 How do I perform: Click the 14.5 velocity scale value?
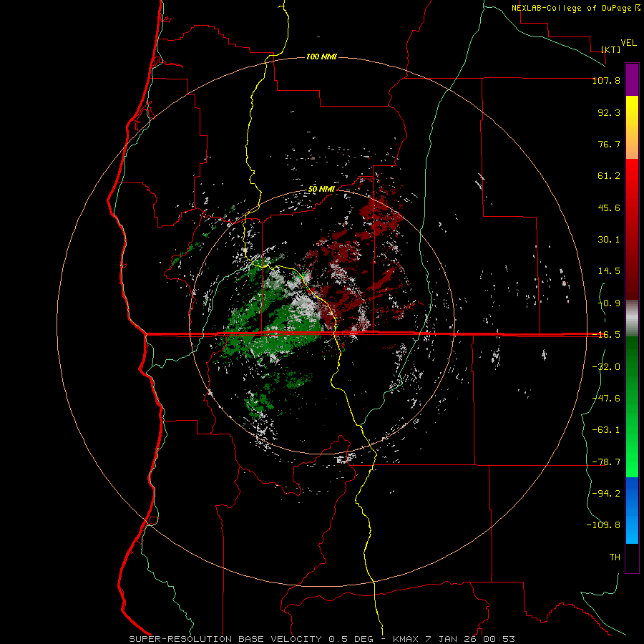[609, 271]
